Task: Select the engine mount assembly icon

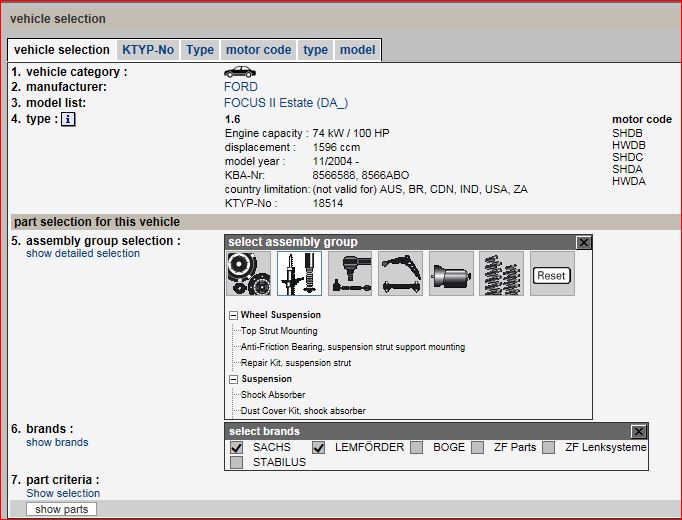Action: click(452, 274)
